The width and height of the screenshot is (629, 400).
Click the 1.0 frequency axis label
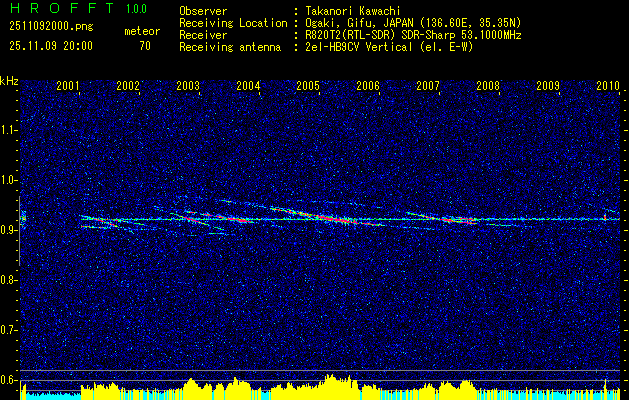click(8, 180)
